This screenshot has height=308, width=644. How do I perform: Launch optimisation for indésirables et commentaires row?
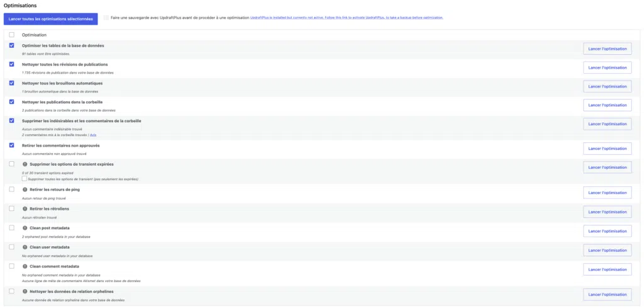[608, 124]
